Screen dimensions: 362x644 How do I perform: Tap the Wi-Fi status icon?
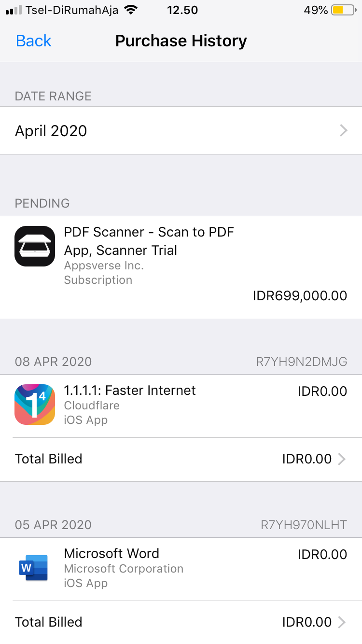130,10
